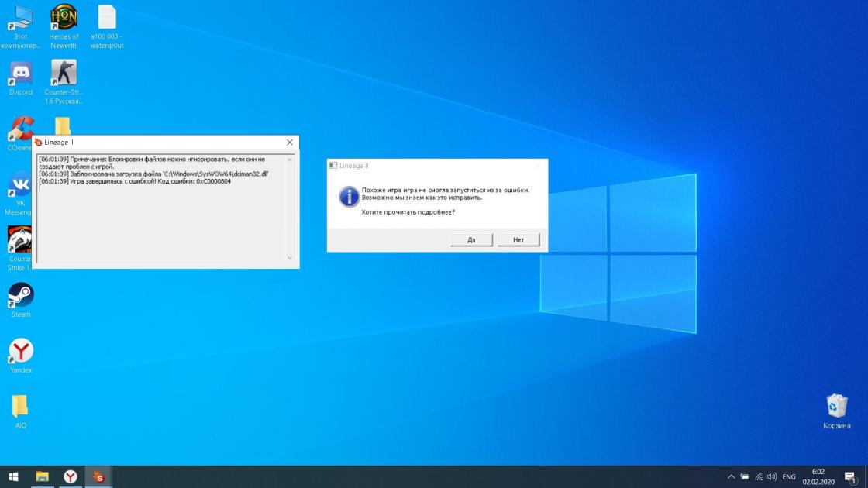
Task: Click the Да button in the error dialog
Action: 471,239
